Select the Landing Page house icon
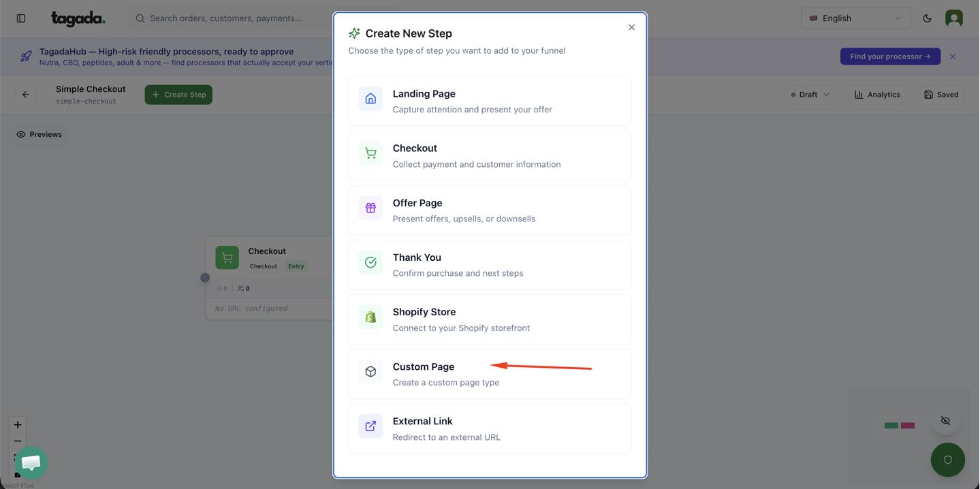980x489 pixels. 370,99
